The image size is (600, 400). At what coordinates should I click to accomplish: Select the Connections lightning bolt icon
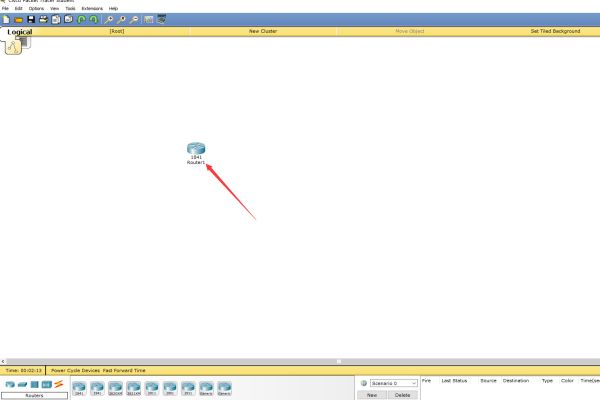coord(59,384)
